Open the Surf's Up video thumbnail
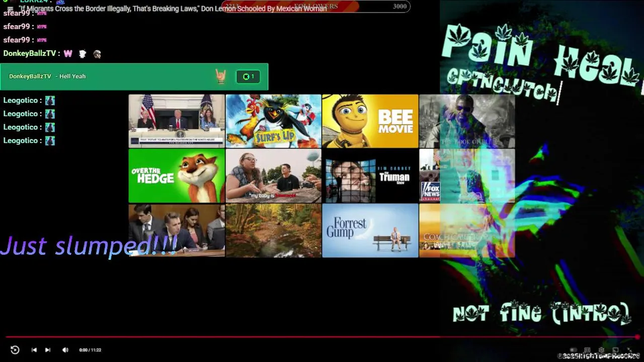The image size is (644, 362). pyautogui.click(x=273, y=121)
